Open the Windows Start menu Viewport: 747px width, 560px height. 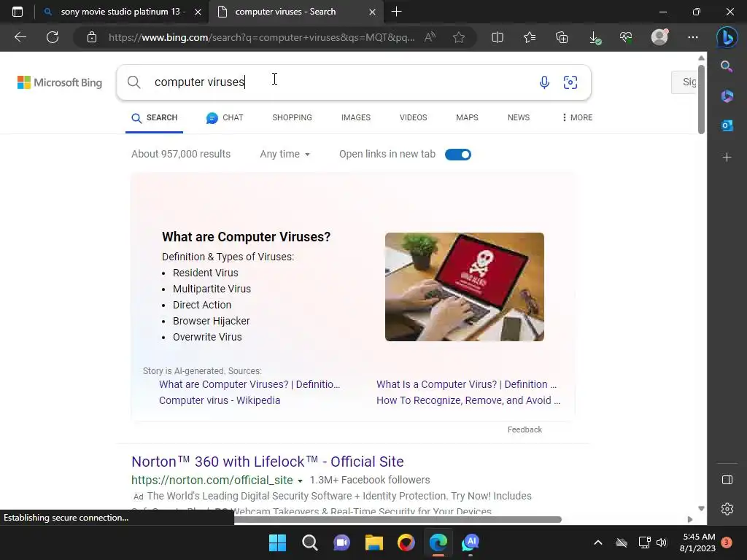[277, 542]
